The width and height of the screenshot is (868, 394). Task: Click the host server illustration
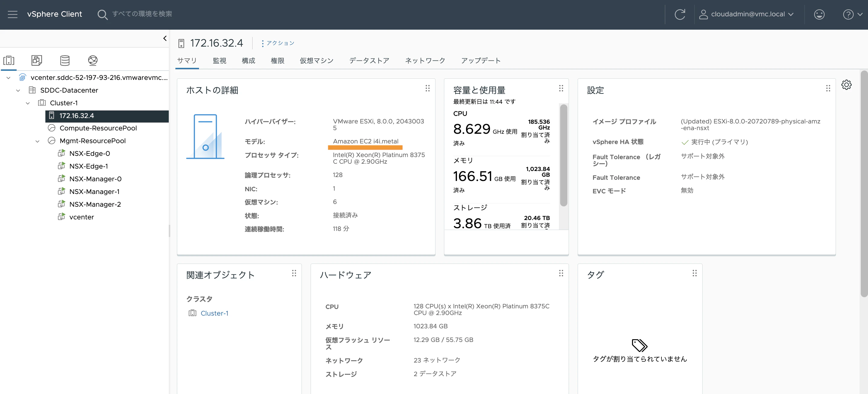tap(205, 137)
